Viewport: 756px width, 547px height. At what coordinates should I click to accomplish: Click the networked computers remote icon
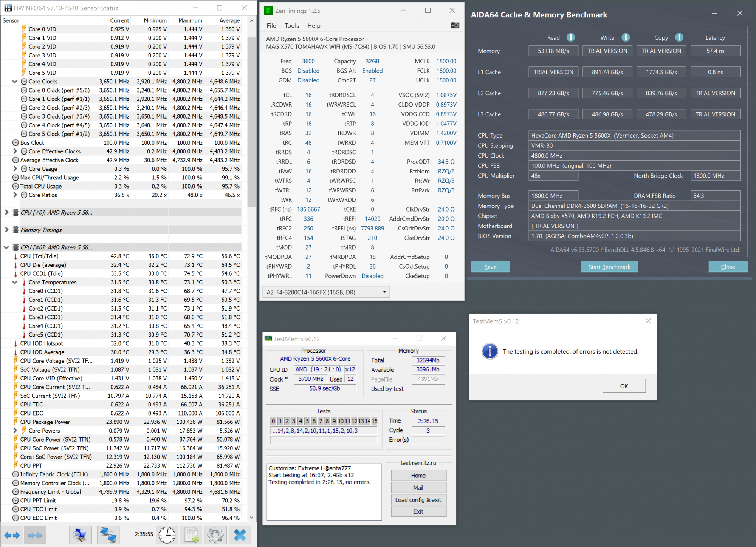coord(108,535)
